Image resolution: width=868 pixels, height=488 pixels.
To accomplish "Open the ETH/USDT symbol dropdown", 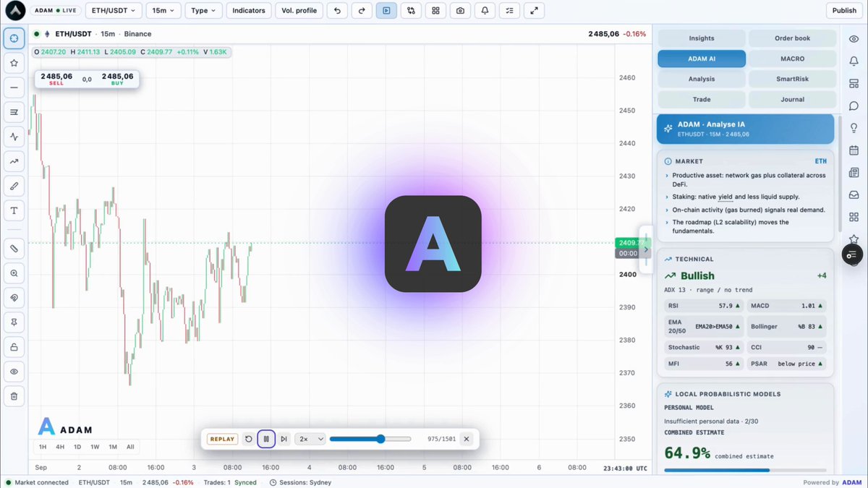I will click(114, 11).
